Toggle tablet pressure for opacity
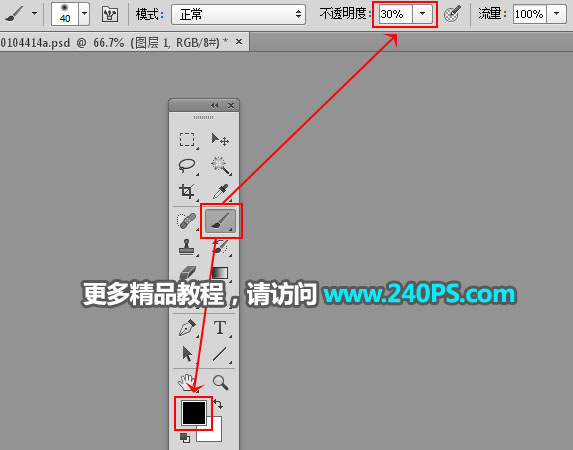This screenshot has width=573, height=450. [452, 14]
